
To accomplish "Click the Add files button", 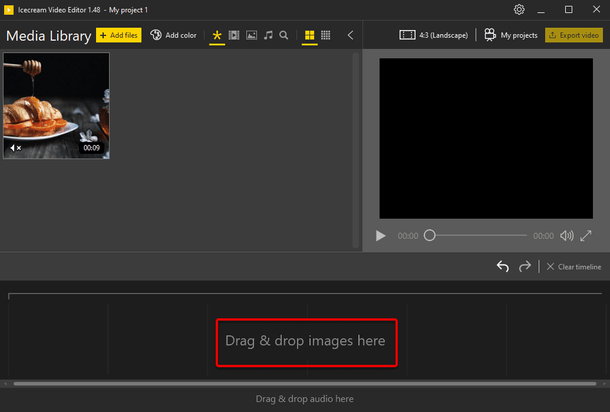I will (119, 35).
